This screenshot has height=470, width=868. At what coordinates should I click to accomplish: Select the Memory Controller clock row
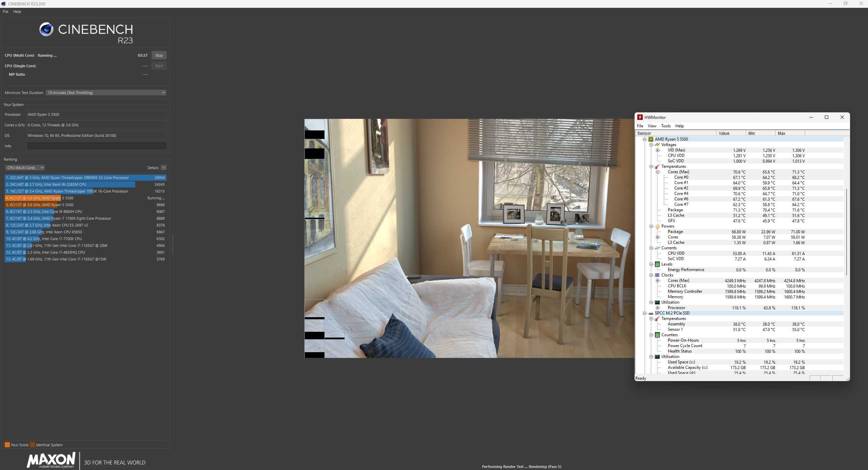(739, 291)
